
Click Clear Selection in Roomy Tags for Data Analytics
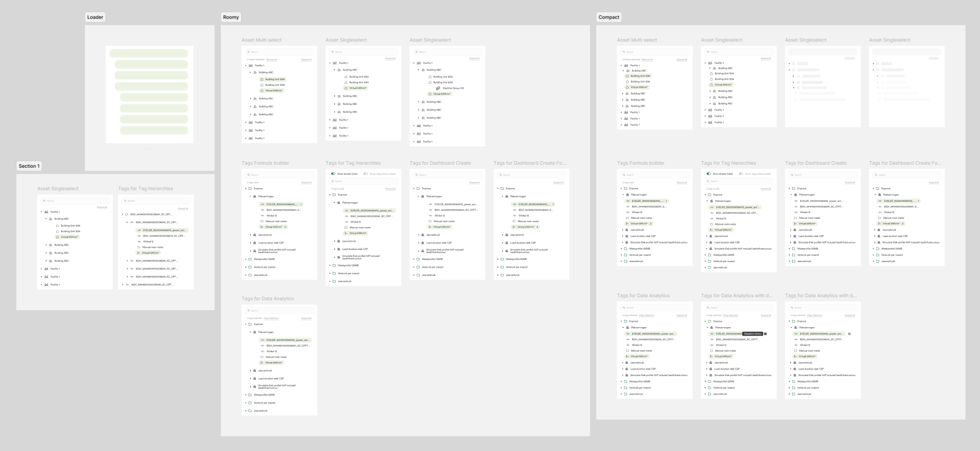271,318
